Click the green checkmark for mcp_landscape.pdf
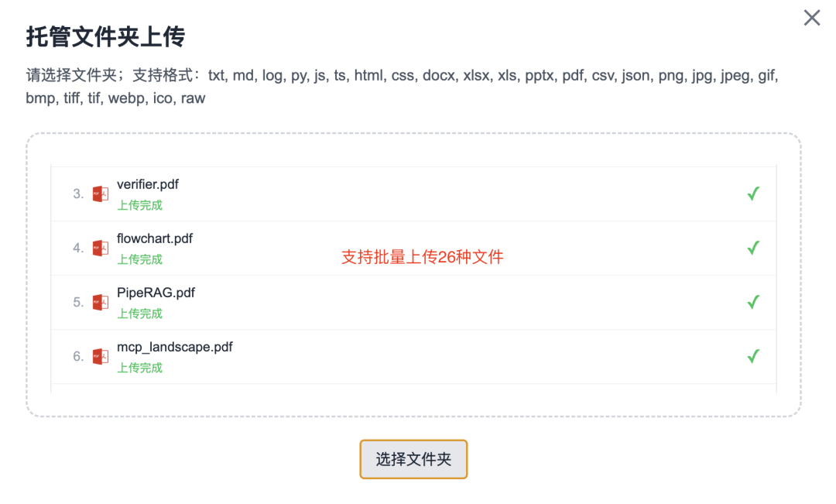 (753, 356)
